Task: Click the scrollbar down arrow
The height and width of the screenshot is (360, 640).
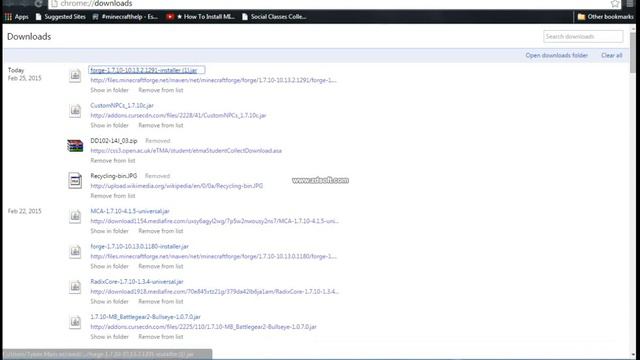Action: click(x=633, y=354)
